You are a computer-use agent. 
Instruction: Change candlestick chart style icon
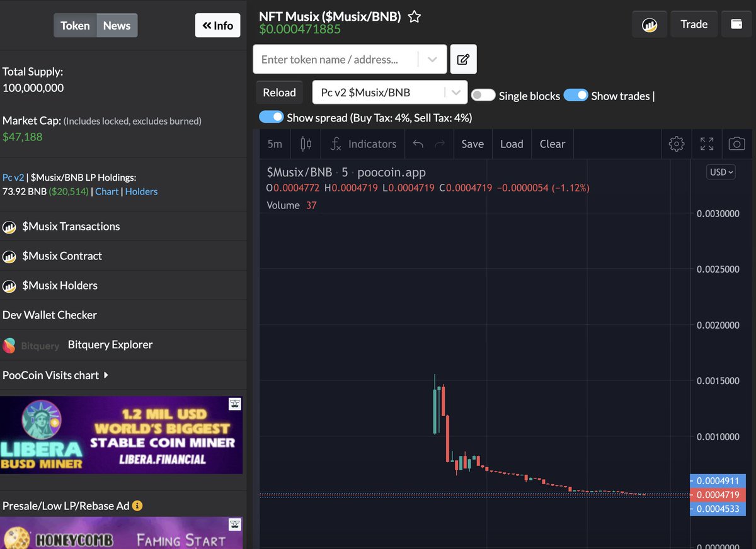pos(306,144)
